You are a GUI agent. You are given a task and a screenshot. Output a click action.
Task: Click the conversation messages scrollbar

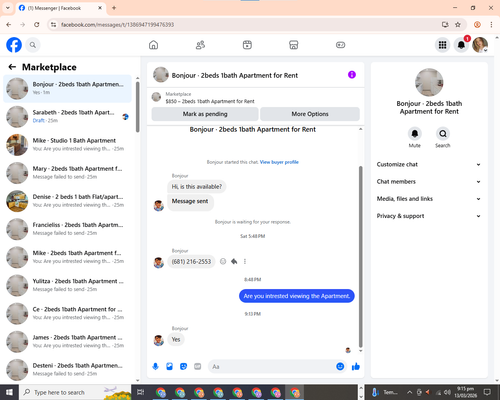pyautogui.click(x=360, y=257)
